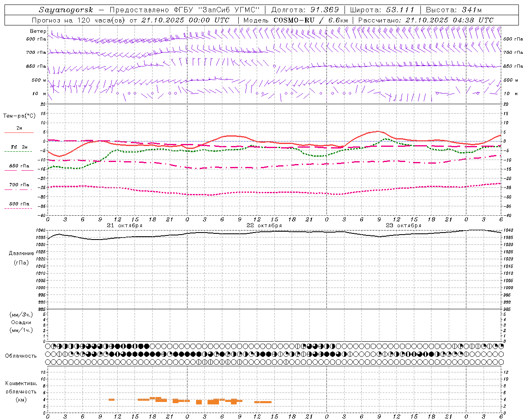
Task: Click the 22 октября date label
Action: (264, 226)
